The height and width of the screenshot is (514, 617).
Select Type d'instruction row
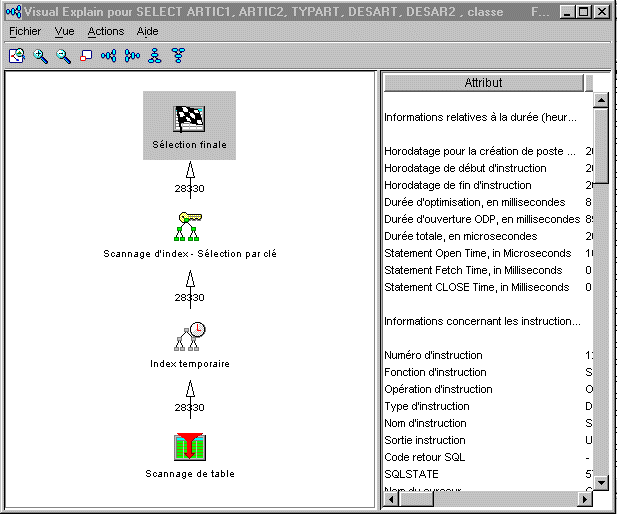pos(488,406)
